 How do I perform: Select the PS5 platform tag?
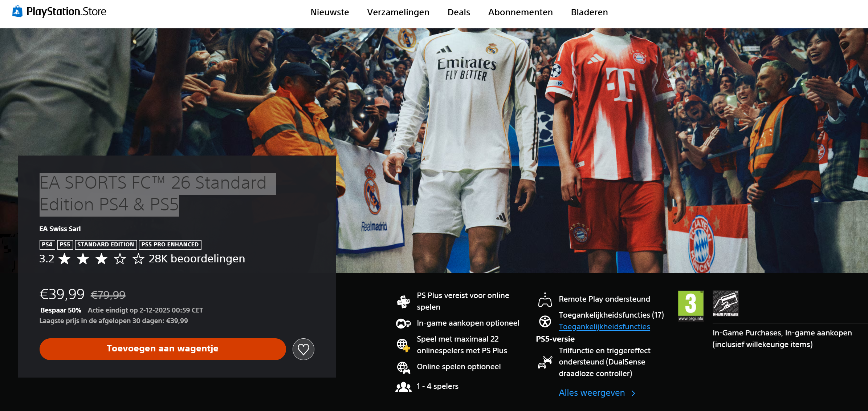click(65, 245)
